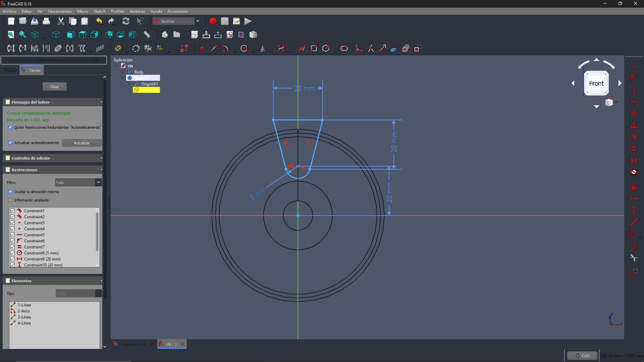Click the trim edge tool

coord(371,49)
